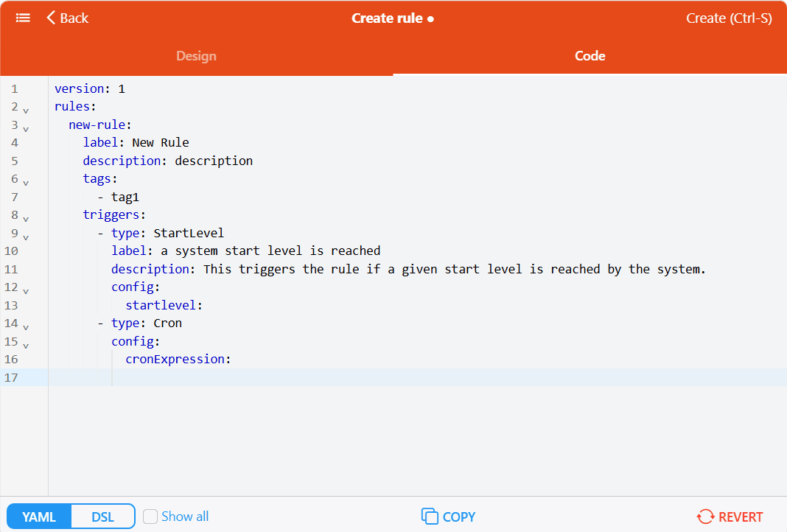Collapse the triggers block at line 8
787x532 pixels.
pyautogui.click(x=26, y=219)
